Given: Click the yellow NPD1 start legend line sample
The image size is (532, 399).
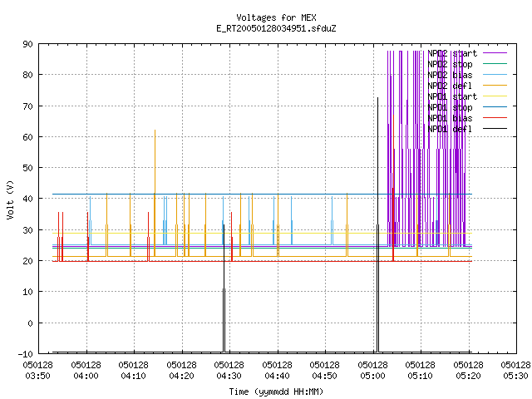Looking at the screenshot, I should [x=495, y=96].
